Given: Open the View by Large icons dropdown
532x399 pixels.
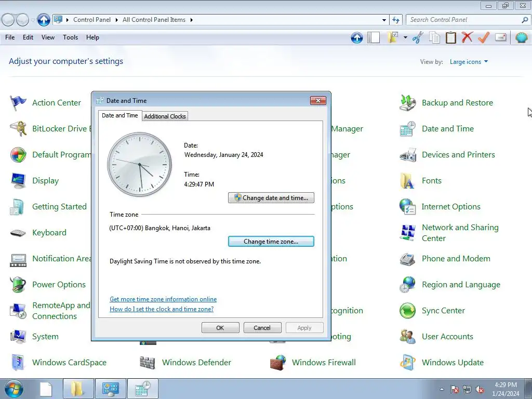Looking at the screenshot, I should tap(469, 62).
